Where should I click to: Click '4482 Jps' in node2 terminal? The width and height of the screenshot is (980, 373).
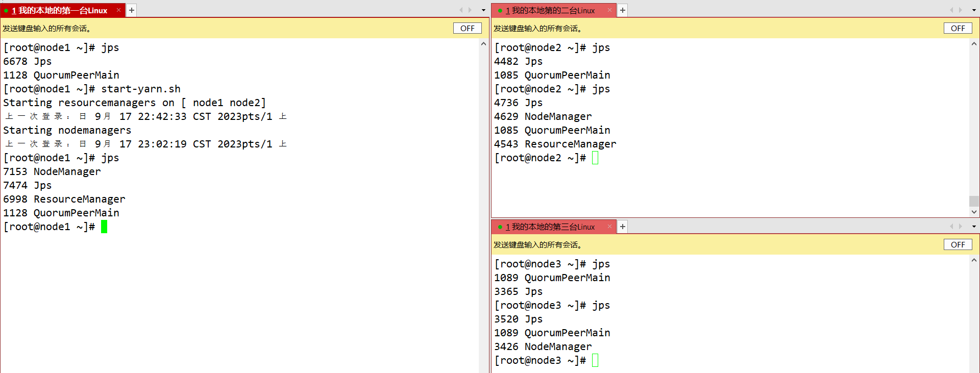(519, 61)
